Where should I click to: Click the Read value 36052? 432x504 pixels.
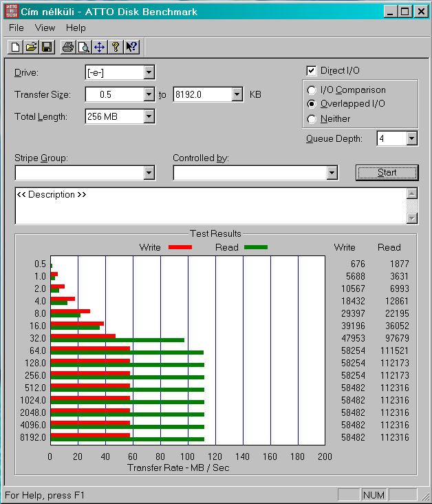click(x=397, y=326)
